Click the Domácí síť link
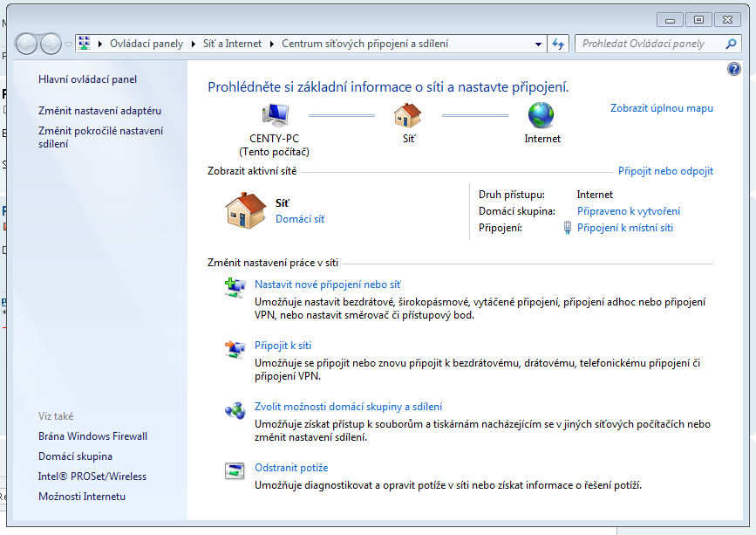The height and width of the screenshot is (535, 756). (300, 219)
